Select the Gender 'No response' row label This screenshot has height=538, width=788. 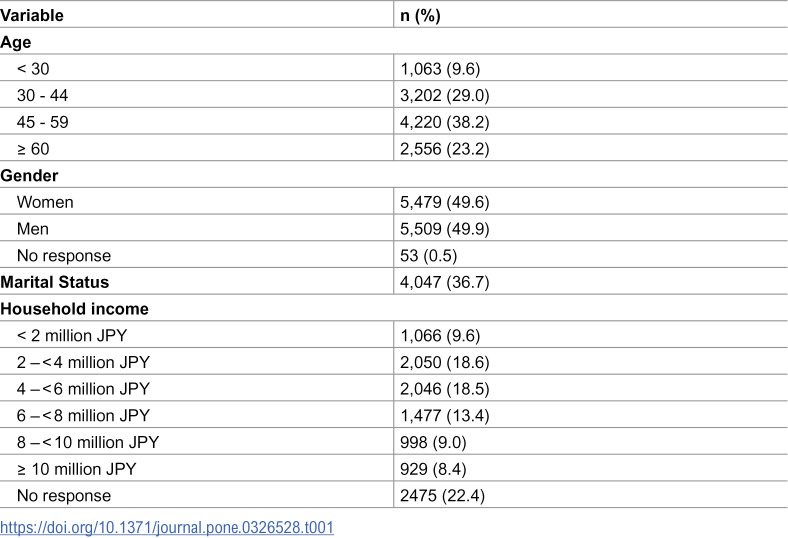tap(64, 255)
